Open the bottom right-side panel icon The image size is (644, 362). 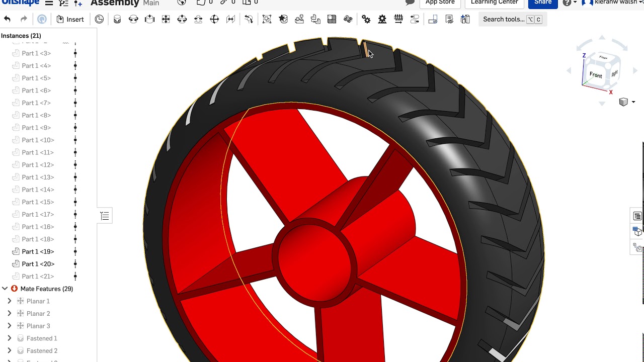[x=637, y=247]
